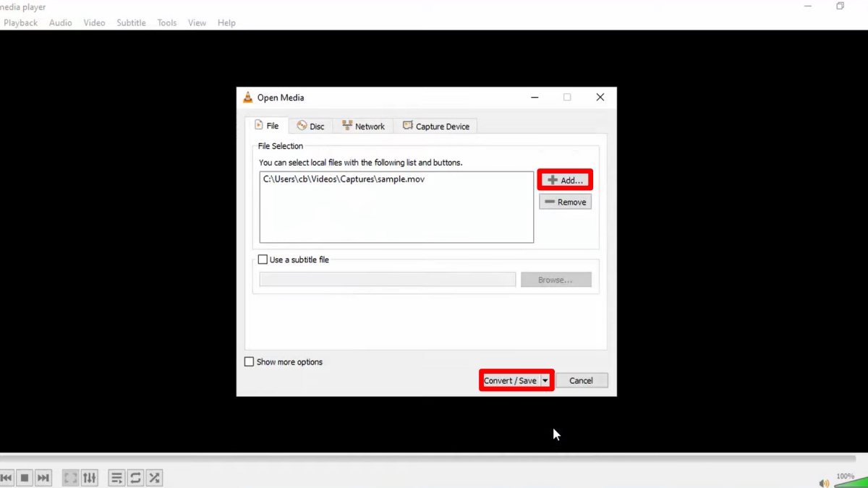Open the Help menu
Image resolution: width=868 pixels, height=488 pixels.
point(226,22)
